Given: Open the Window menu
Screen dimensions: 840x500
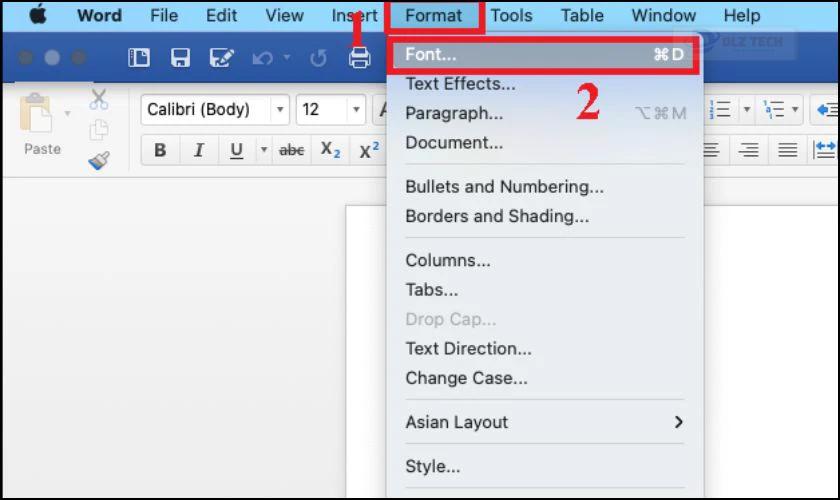Looking at the screenshot, I should tap(663, 16).
